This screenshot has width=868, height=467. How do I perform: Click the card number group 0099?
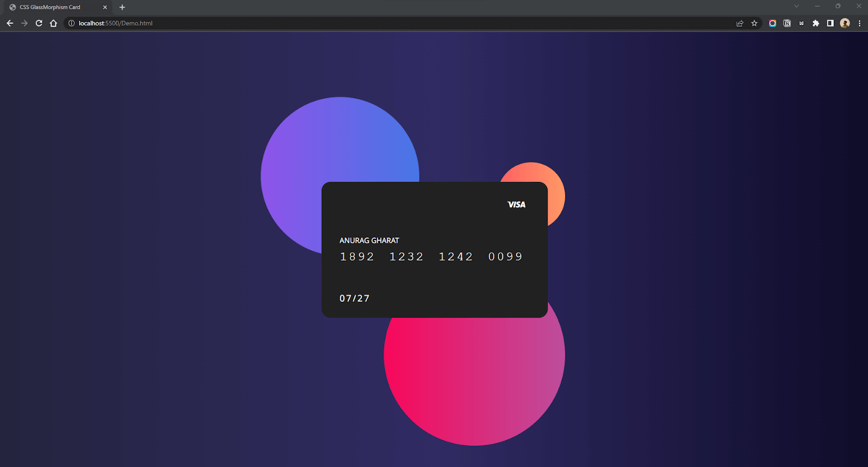[505, 257]
